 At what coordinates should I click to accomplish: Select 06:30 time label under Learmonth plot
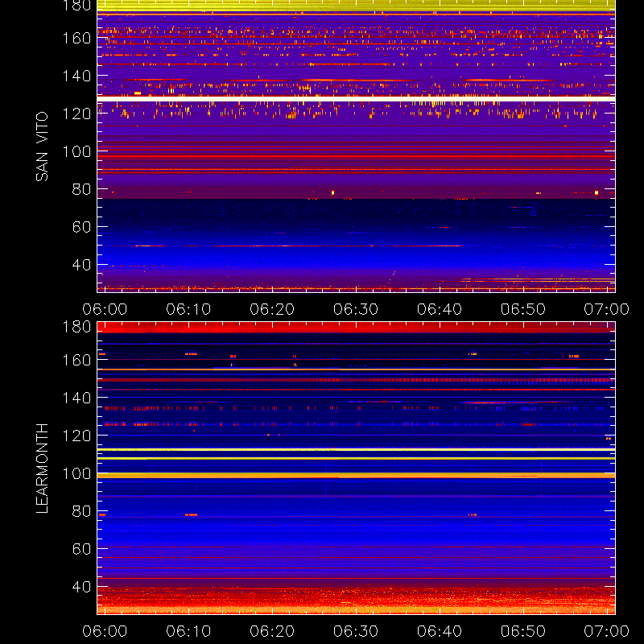(356, 631)
